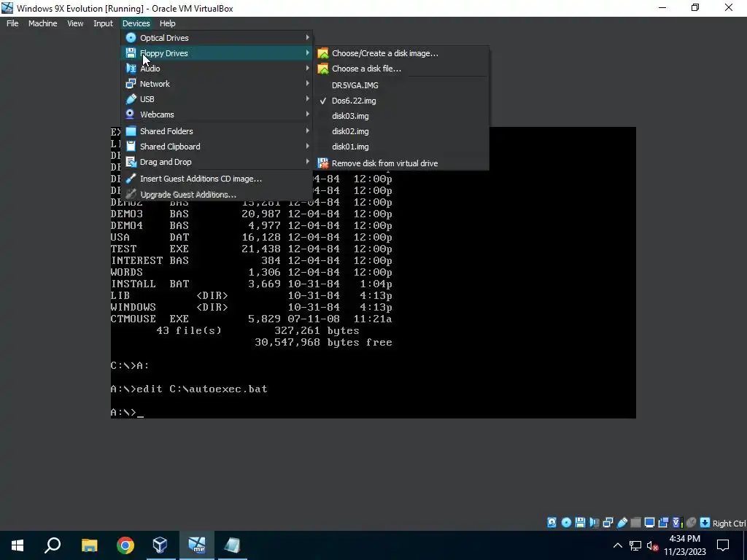This screenshot has width=747, height=560.
Task: Select Choose/Create a disk image option
Action: pyautogui.click(x=401, y=53)
